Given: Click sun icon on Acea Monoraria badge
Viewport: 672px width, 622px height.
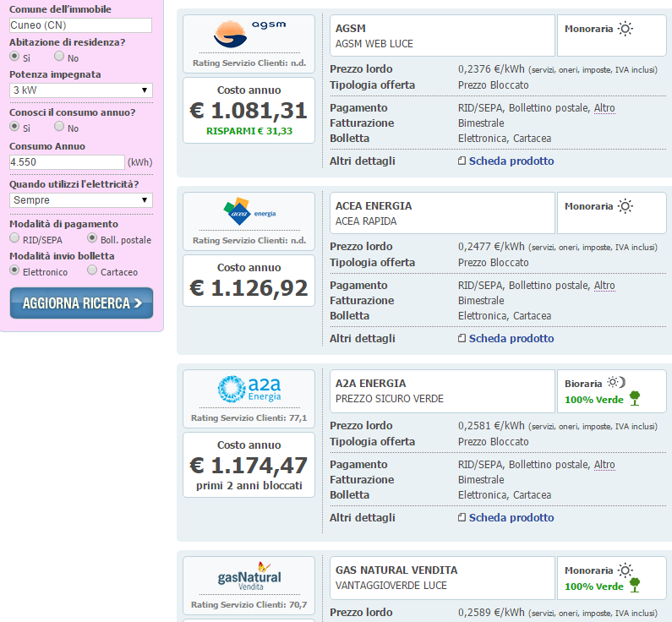Looking at the screenshot, I should point(626,206).
